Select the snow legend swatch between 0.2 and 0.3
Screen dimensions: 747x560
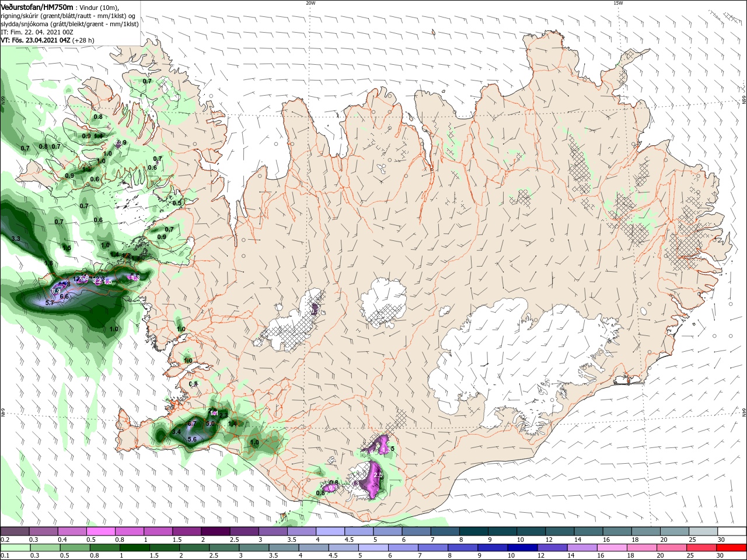point(15,531)
